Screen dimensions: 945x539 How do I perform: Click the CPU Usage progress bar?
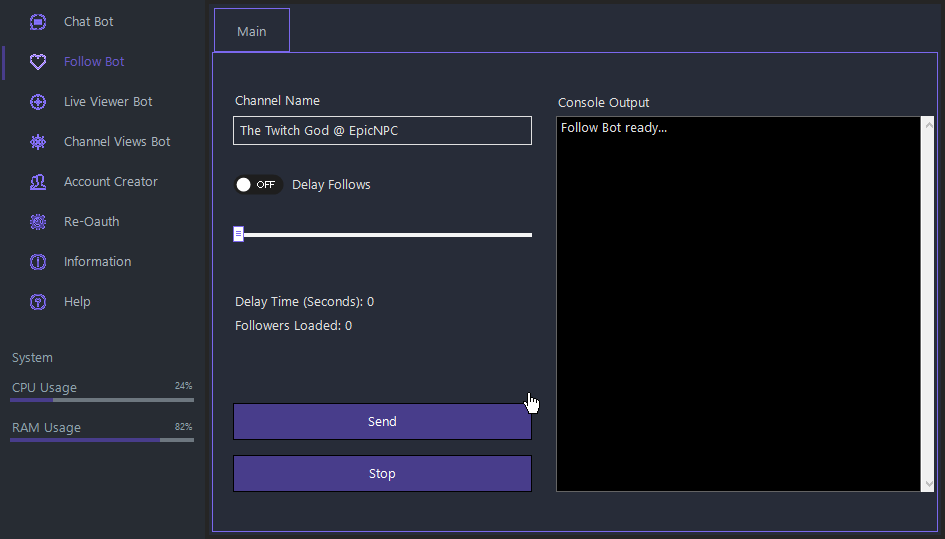click(x=102, y=400)
